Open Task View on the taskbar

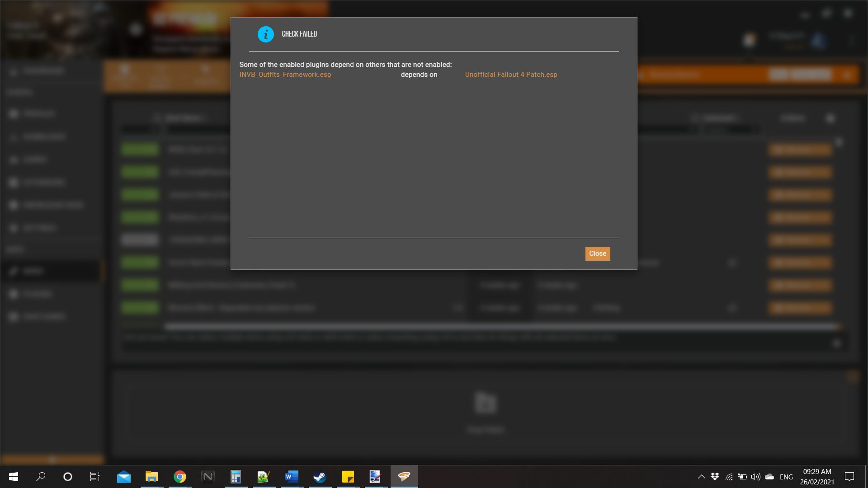(x=95, y=477)
